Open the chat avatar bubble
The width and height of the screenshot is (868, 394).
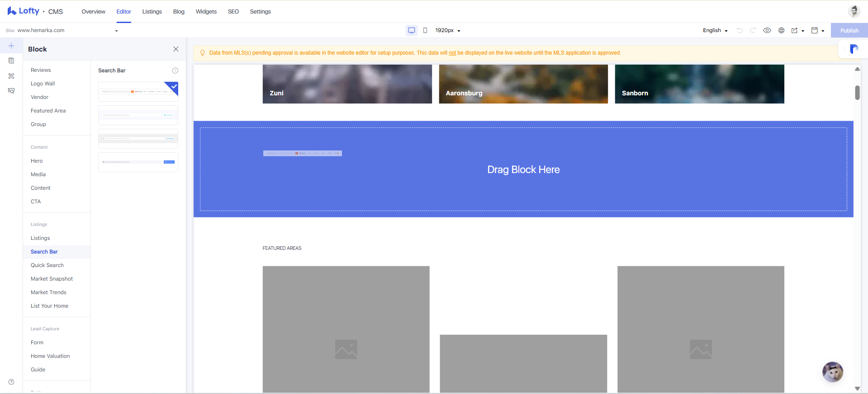coord(832,372)
